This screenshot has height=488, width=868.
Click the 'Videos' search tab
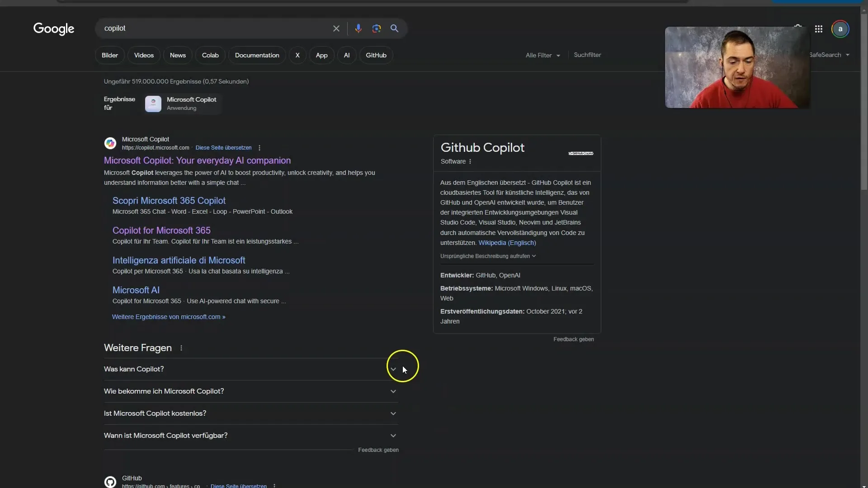click(144, 54)
